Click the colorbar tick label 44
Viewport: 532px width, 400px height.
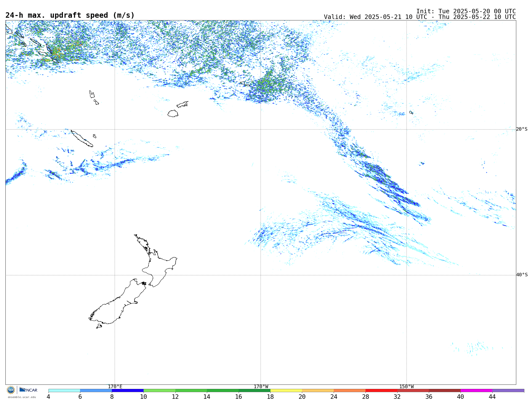pos(492,397)
